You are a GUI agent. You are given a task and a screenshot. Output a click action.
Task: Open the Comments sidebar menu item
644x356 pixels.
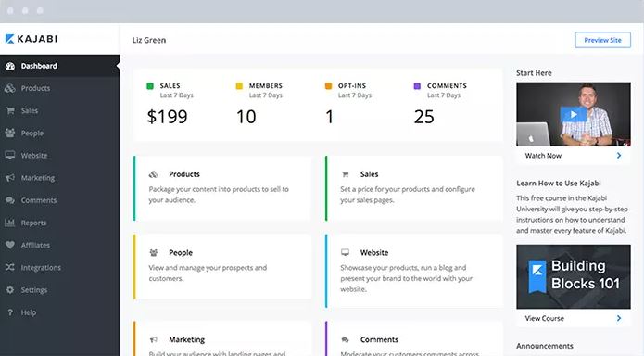(60, 200)
